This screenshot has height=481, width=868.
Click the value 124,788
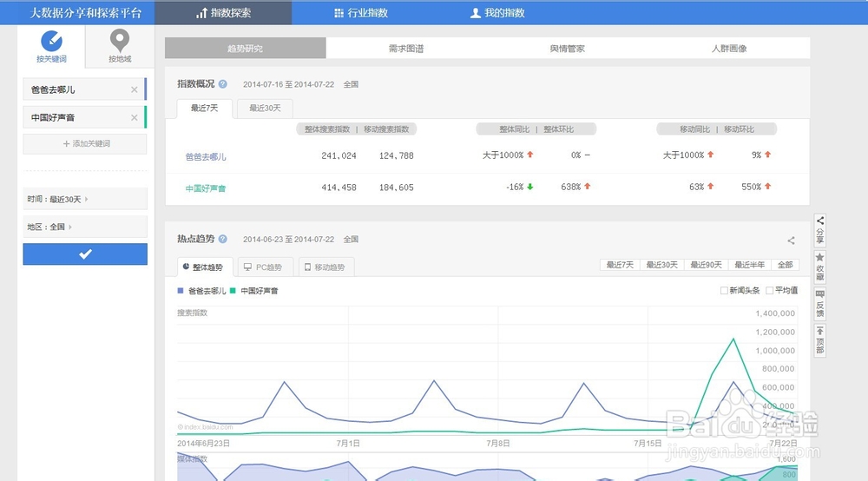[x=397, y=156]
